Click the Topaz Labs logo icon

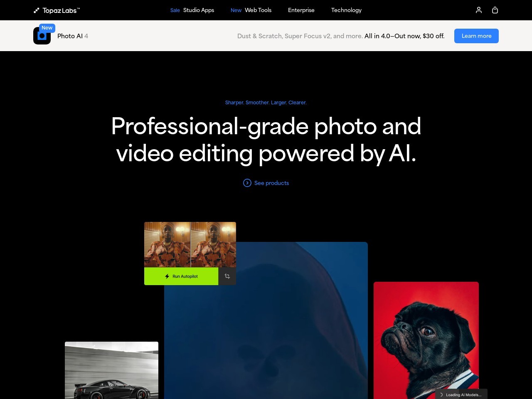pos(36,10)
